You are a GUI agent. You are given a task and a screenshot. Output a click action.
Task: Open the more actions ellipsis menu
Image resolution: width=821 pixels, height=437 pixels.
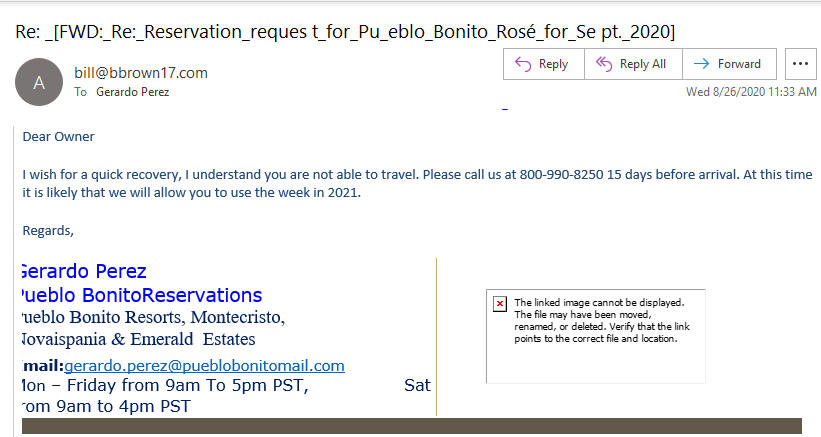click(x=801, y=64)
